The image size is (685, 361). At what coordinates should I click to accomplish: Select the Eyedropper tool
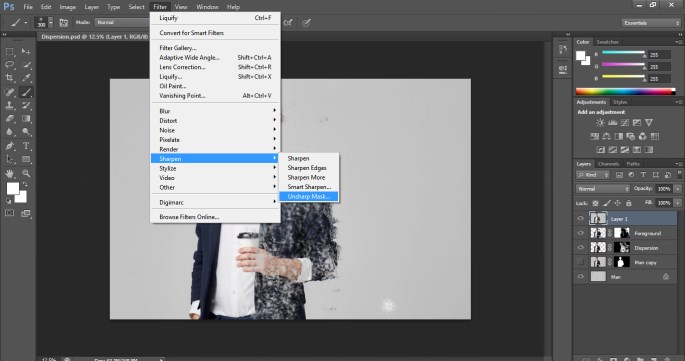click(26, 78)
